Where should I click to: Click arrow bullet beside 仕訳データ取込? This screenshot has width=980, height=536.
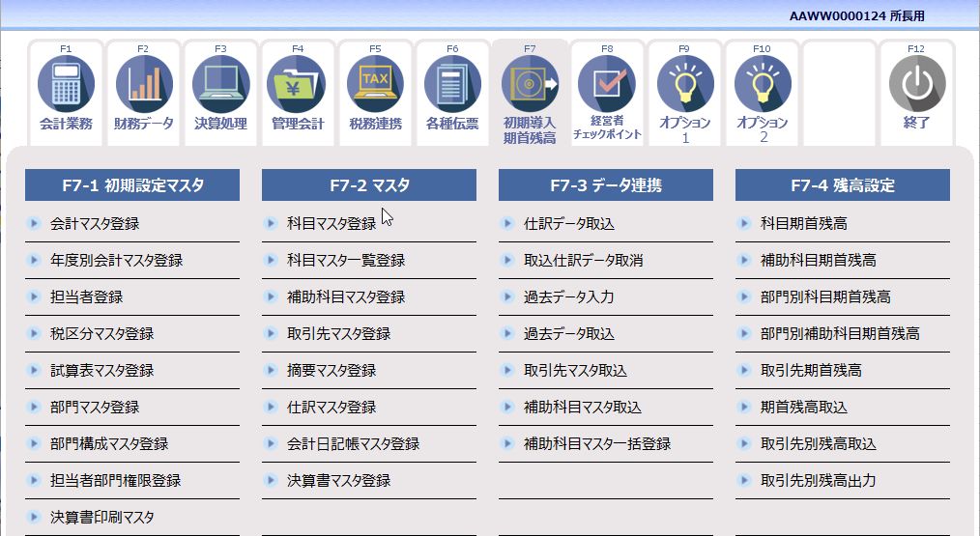click(507, 223)
